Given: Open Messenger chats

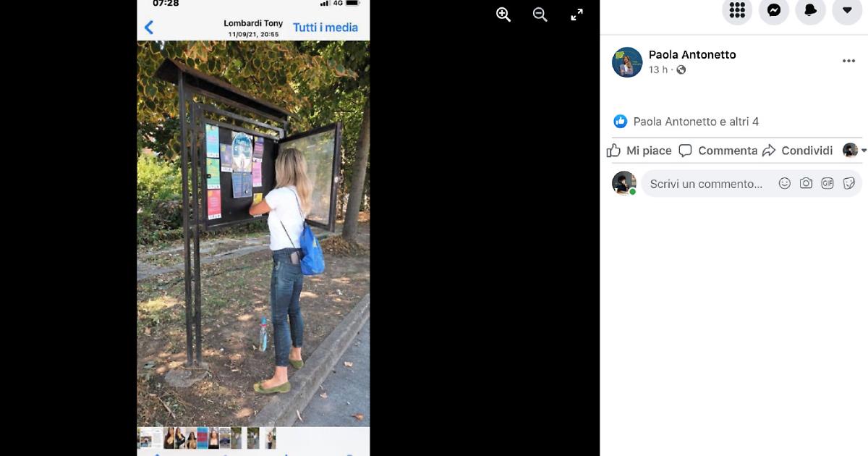Looking at the screenshot, I should [773, 10].
